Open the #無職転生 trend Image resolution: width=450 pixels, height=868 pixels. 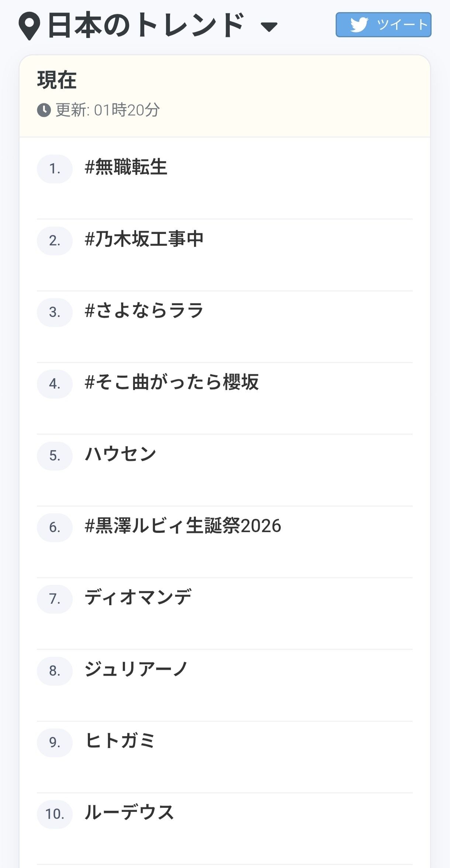126,167
